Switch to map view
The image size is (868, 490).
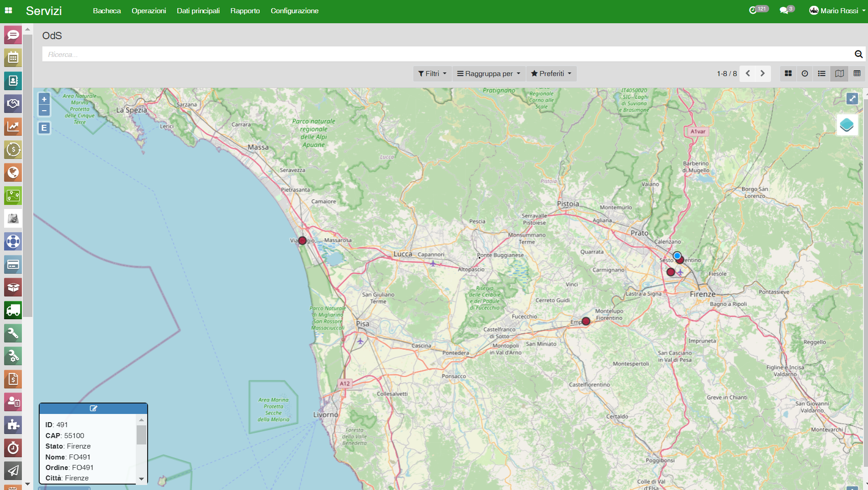839,73
